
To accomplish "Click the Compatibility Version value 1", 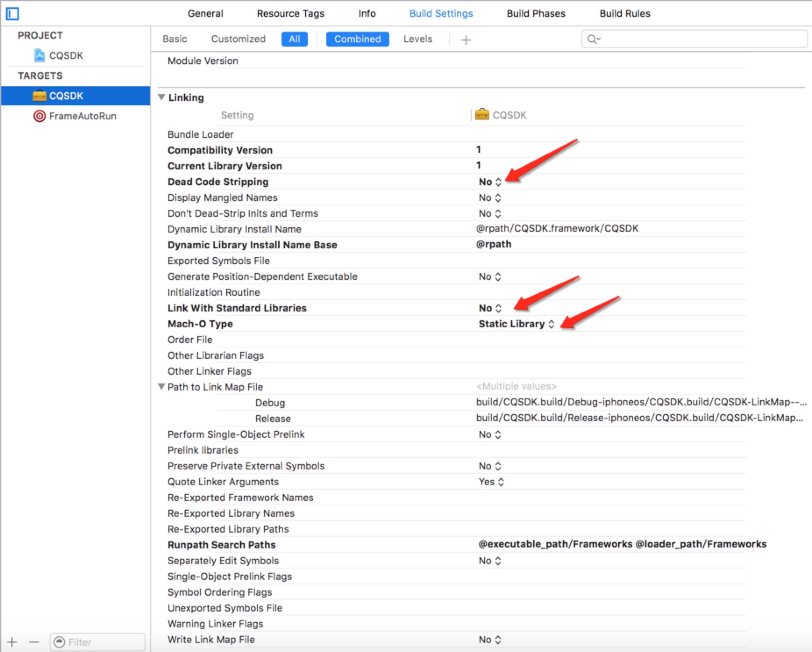I will 478,150.
